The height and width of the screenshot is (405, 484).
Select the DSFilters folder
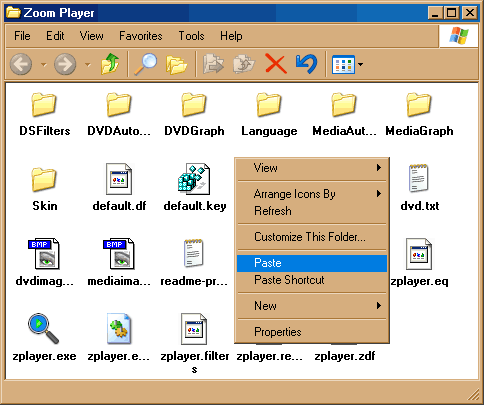(x=44, y=114)
